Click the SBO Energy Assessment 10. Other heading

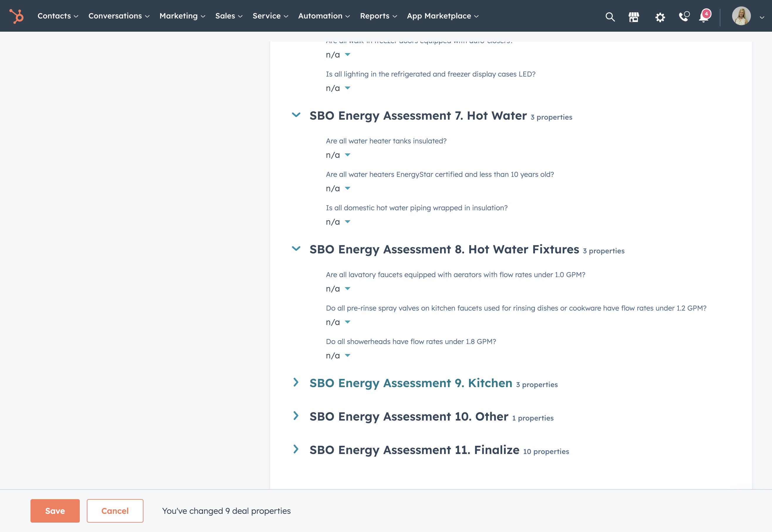[409, 416]
